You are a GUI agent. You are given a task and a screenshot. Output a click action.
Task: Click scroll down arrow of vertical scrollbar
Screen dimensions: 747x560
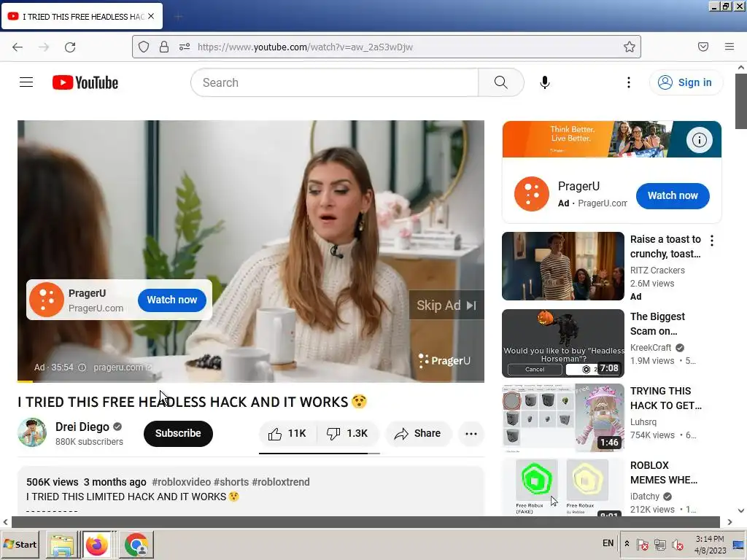pos(741,510)
